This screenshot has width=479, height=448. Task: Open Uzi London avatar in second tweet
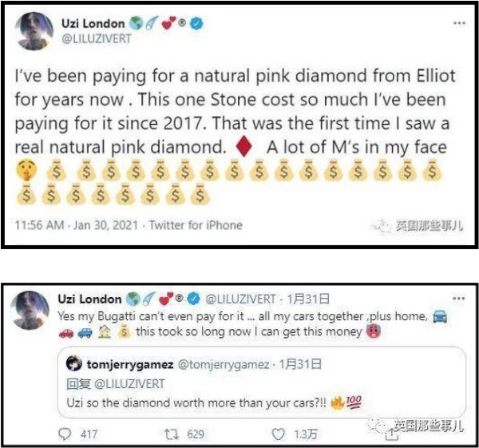click(x=30, y=310)
